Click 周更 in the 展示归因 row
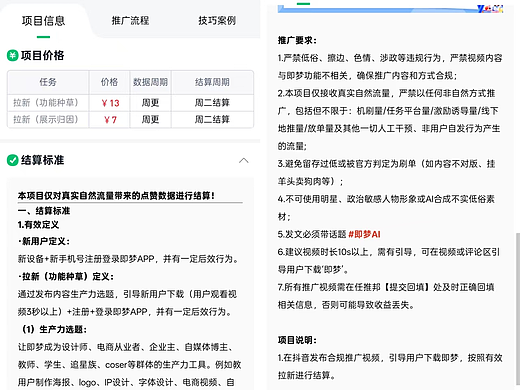The image size is (520, 390). (x=150, y=119)
